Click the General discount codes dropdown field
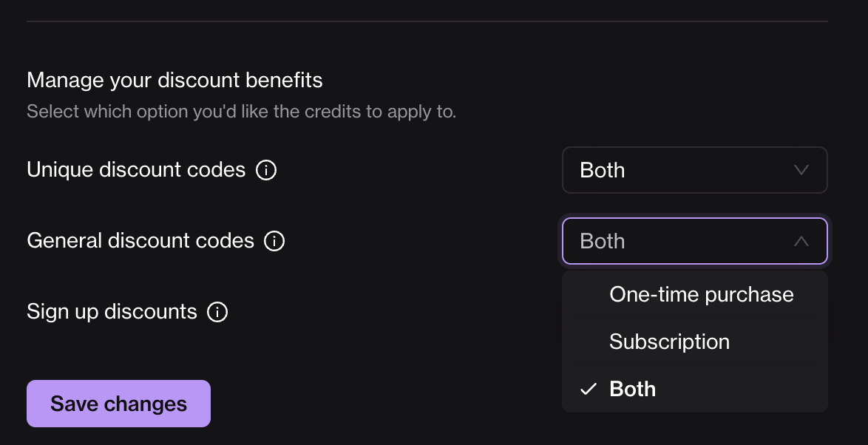The height and width of the screenshot is (445, 868). [x=694, y=242]
